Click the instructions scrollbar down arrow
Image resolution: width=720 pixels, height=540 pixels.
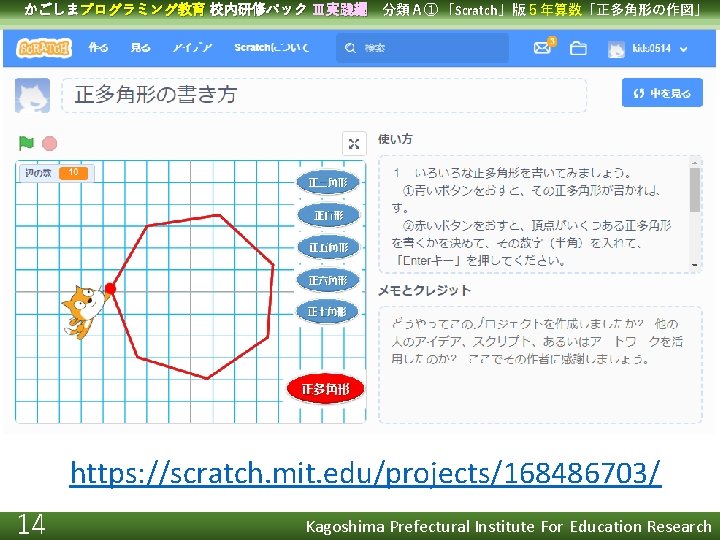point(695,265)
